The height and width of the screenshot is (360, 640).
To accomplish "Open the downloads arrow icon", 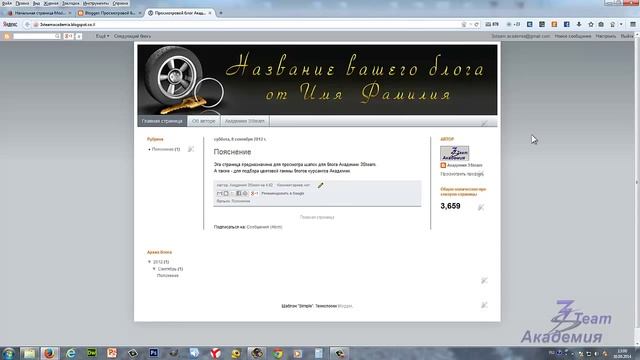I will (579, 24).
